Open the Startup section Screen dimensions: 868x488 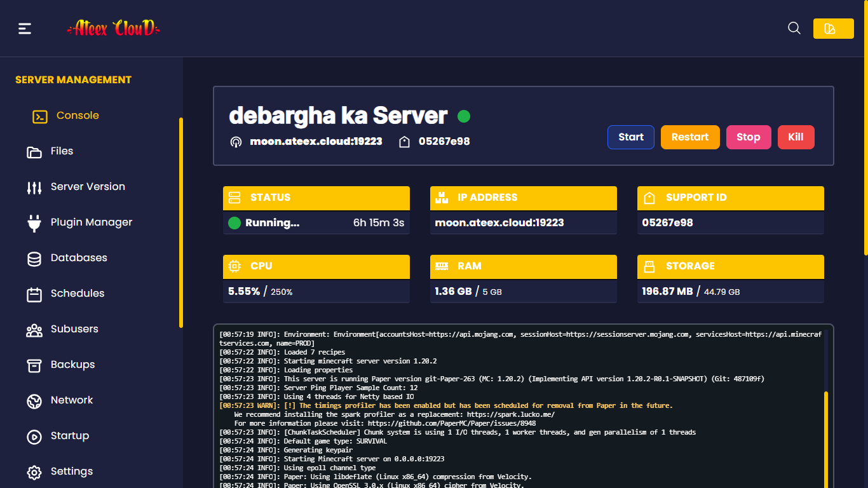click(70, 436)
